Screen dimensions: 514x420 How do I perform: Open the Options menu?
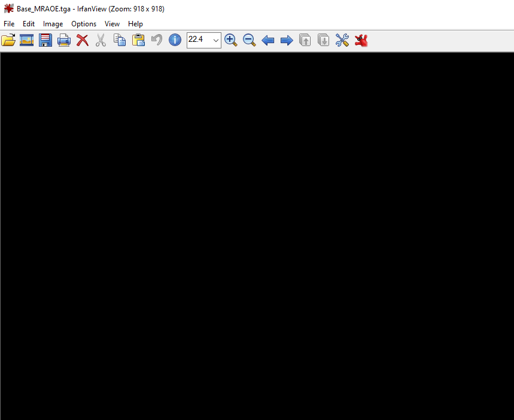(x=84, y=24)
